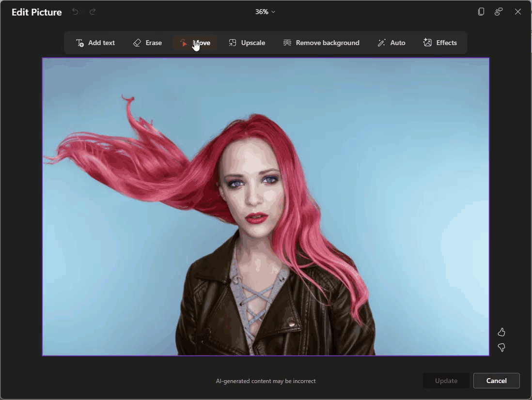Open the feedback people icon
This screenshot has width=532, height=400.
tap(499, 12)
